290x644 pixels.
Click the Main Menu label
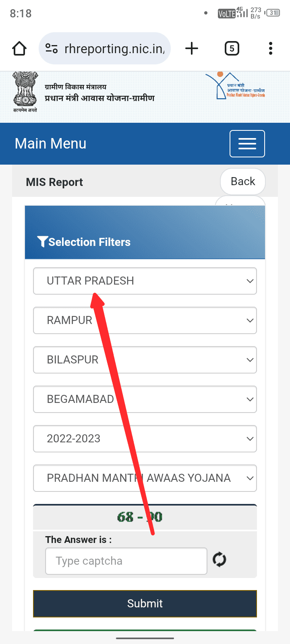(x=51, y=144)
